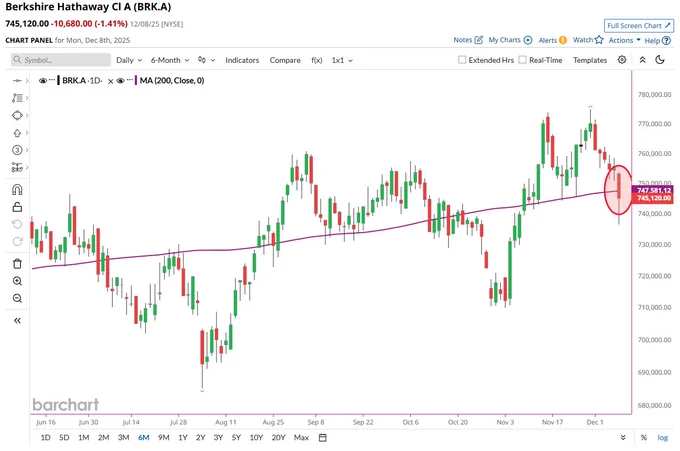Click the 745,120.00 last price label
The image size is (680, 451).
(653, 198)
